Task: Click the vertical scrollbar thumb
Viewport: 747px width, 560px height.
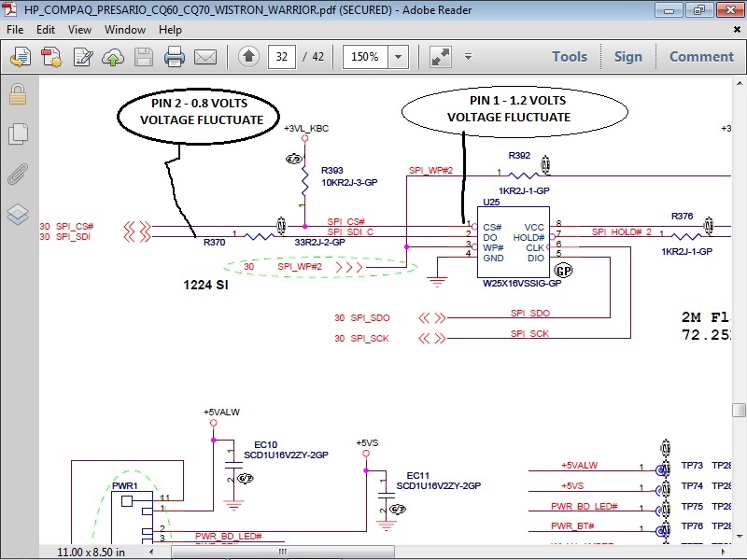Action: pos(739,410)
